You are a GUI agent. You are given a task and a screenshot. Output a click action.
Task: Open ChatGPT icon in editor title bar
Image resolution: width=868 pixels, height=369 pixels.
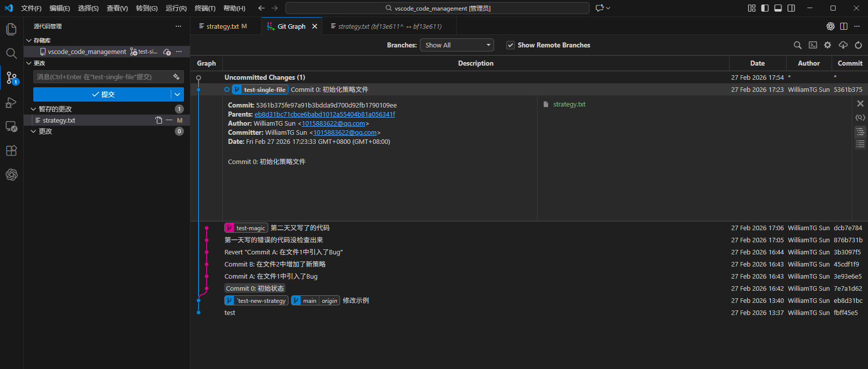pos(831,26)
